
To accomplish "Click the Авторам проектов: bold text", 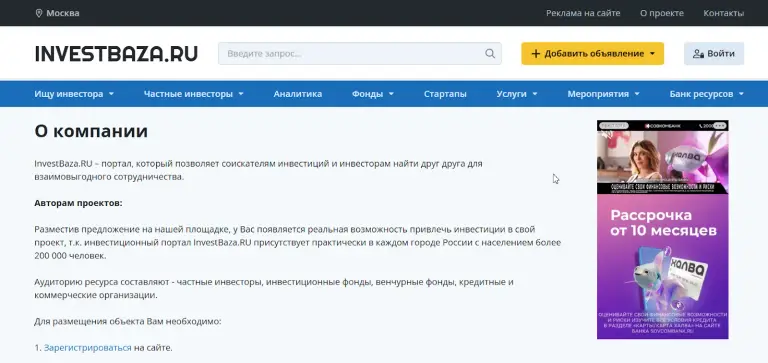I will point(78,203).
